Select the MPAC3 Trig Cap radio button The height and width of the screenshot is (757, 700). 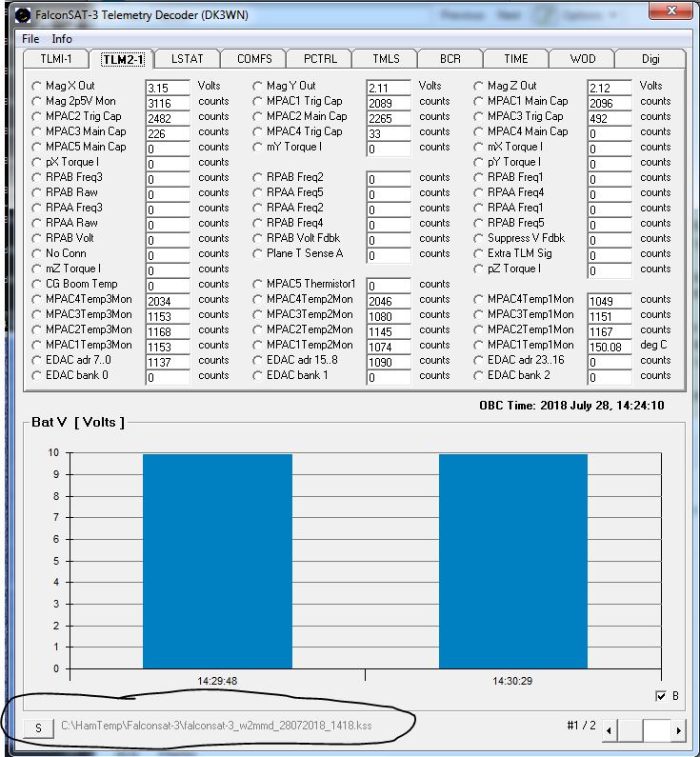[478, 116]
